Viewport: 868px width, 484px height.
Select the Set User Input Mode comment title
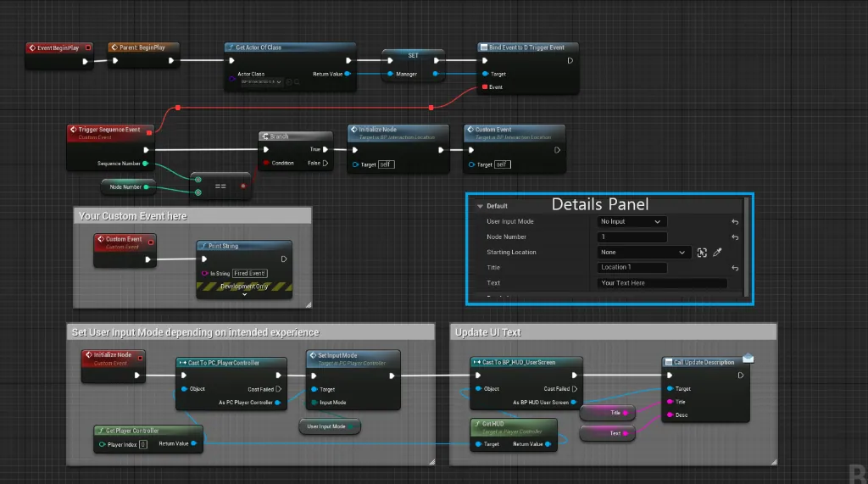[196, 332]
